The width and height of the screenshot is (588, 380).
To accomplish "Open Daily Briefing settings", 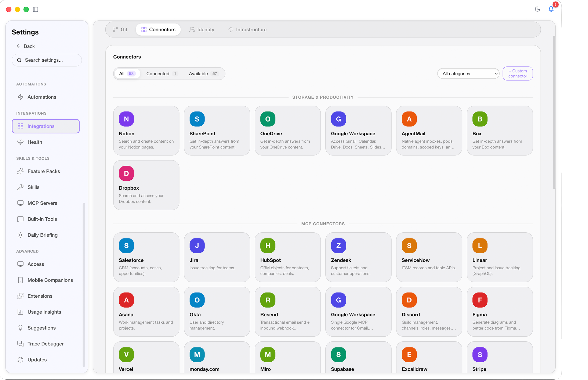I will [x=46, y=235].
